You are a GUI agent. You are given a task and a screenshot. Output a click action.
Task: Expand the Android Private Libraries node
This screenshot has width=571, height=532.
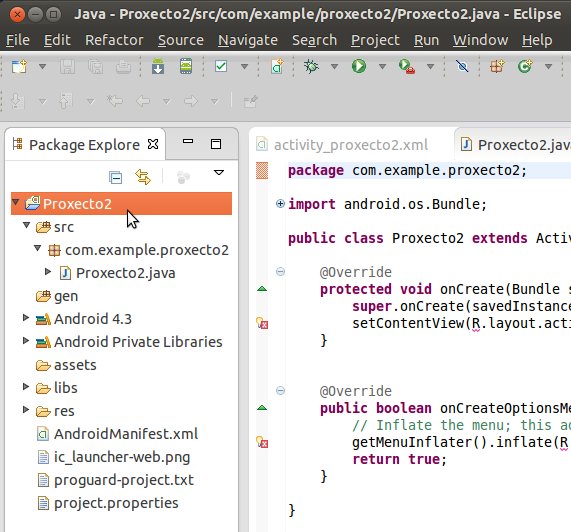[x=26, y=340]
